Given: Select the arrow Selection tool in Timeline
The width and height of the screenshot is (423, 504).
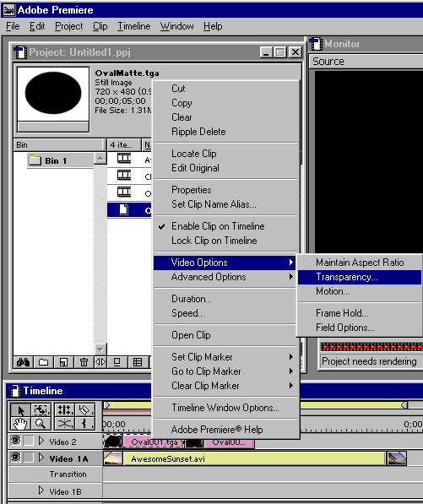Looking at the screenshot, I should coord(20,410).
